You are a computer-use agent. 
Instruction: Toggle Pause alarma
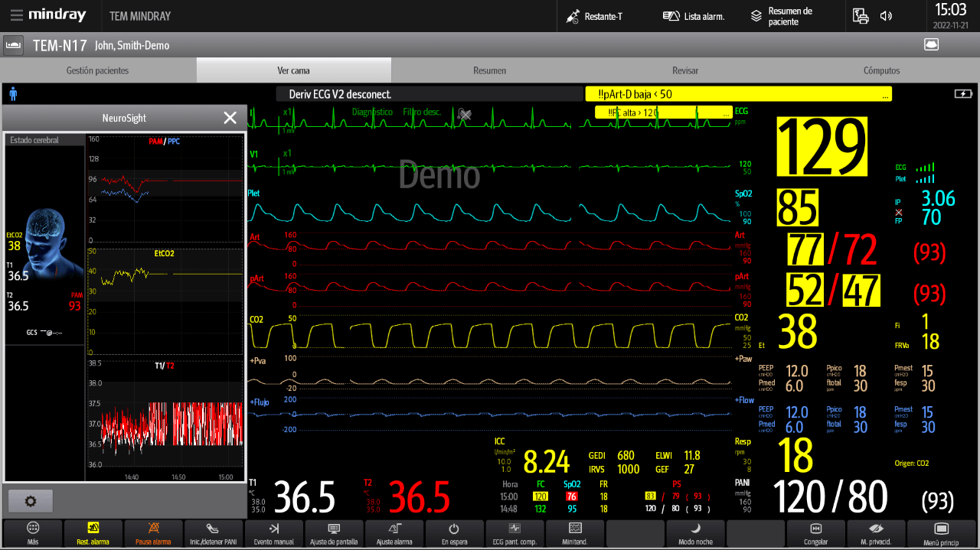[153, 533]
